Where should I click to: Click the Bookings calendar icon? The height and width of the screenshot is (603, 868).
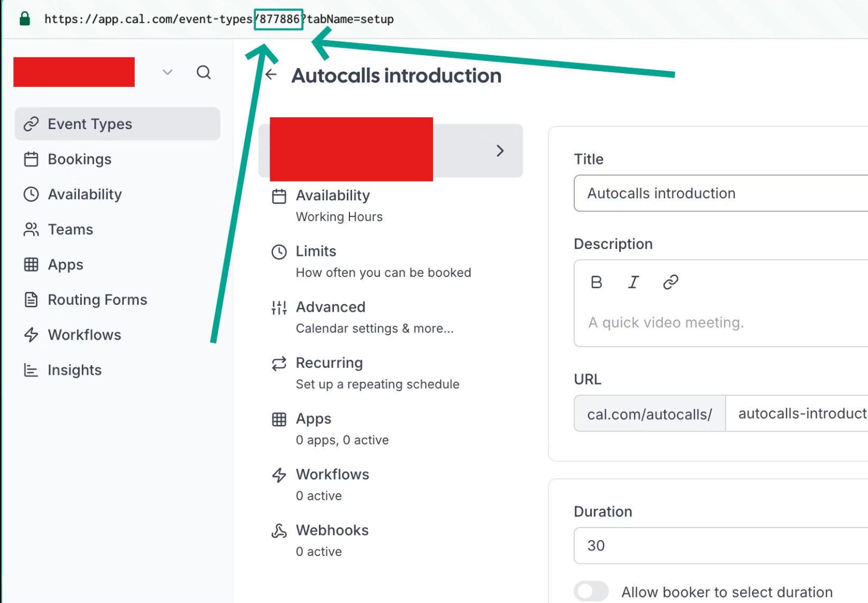pos(31,159)
